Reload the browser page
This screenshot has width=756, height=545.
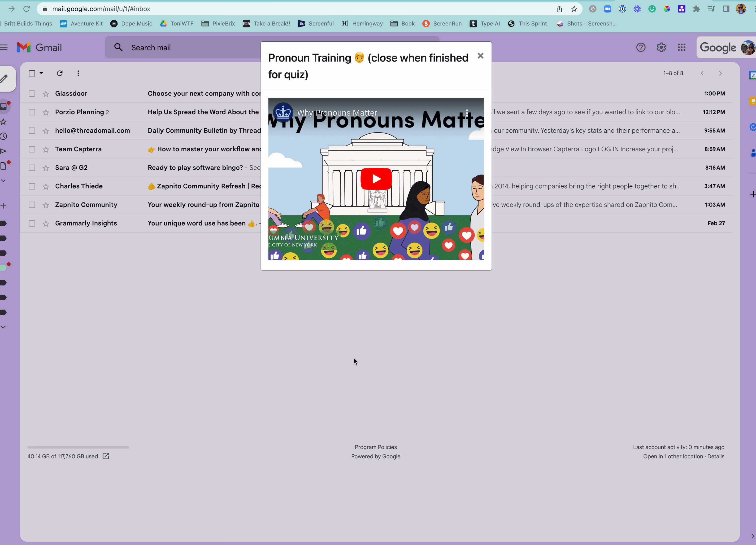point(26,9)
